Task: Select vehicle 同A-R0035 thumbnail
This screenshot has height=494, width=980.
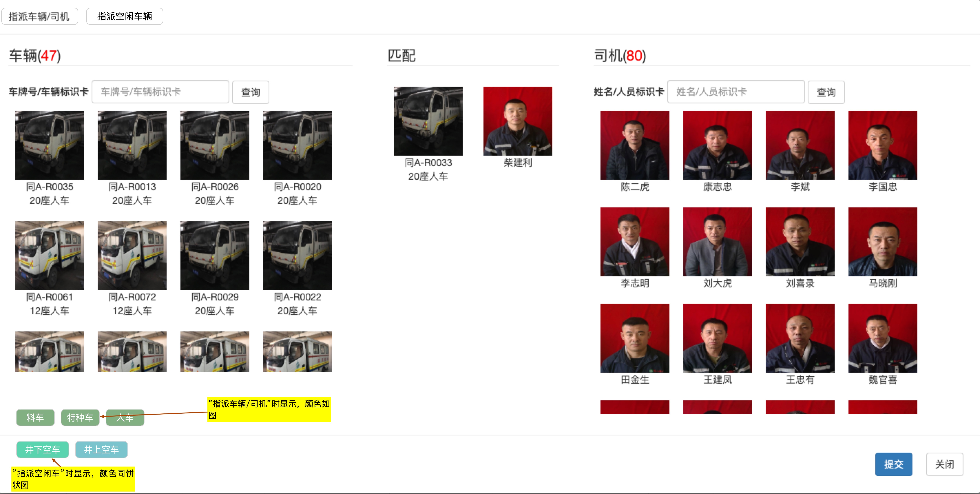Action: coord(49,145)
